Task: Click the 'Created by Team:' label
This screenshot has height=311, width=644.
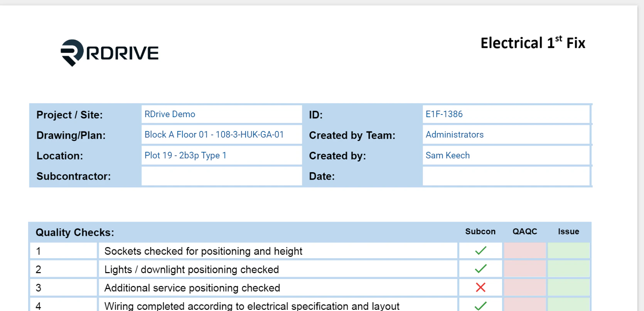Action: click(352, 135)
